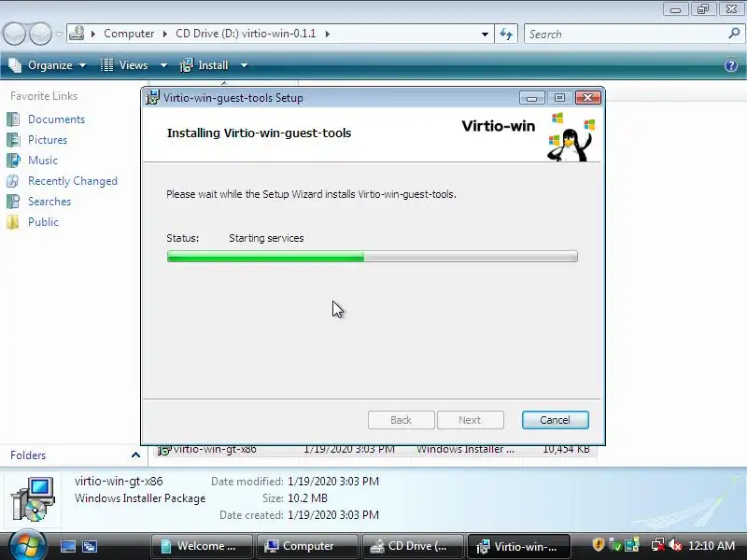This screenshot has width=747, height=560.
Task: Open Recently Changed favorite link
Action: pos(73,181)
